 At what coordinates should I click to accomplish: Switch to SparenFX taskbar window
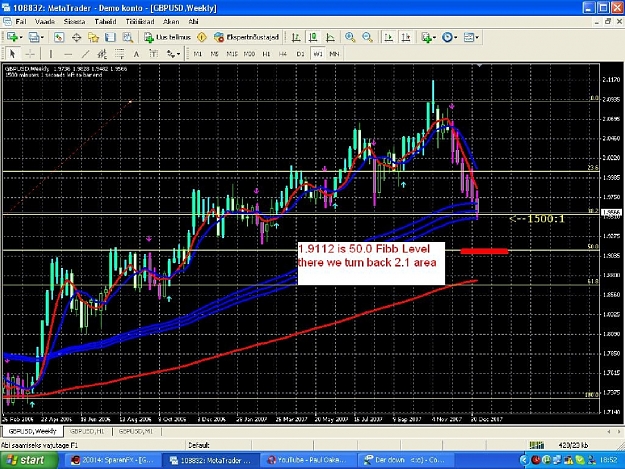[112, 460]
